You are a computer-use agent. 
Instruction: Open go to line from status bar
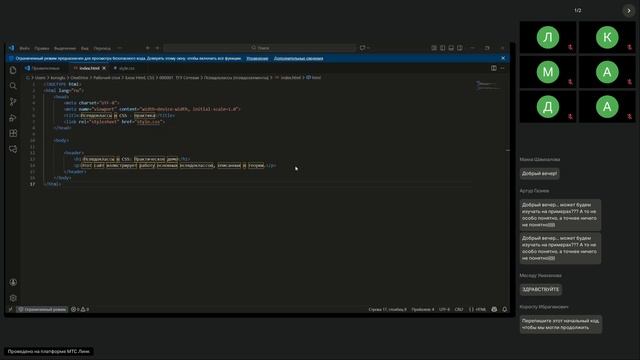click(x=387, y=309)
